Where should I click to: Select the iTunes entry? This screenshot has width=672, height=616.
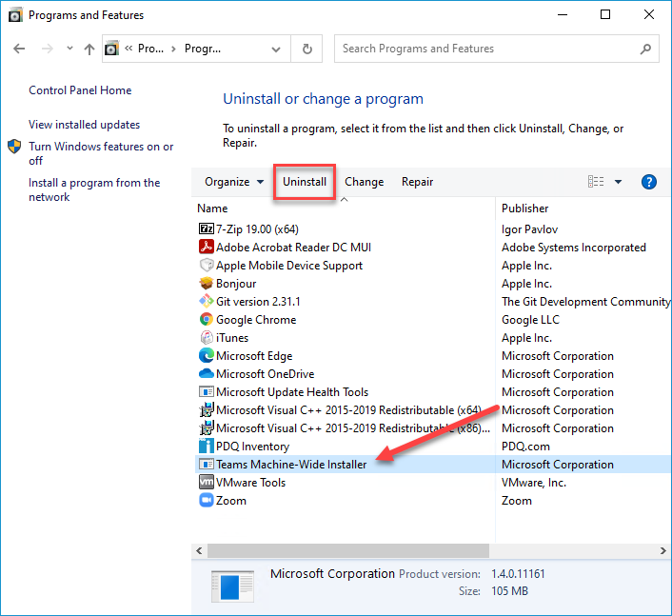coord(232,338)
